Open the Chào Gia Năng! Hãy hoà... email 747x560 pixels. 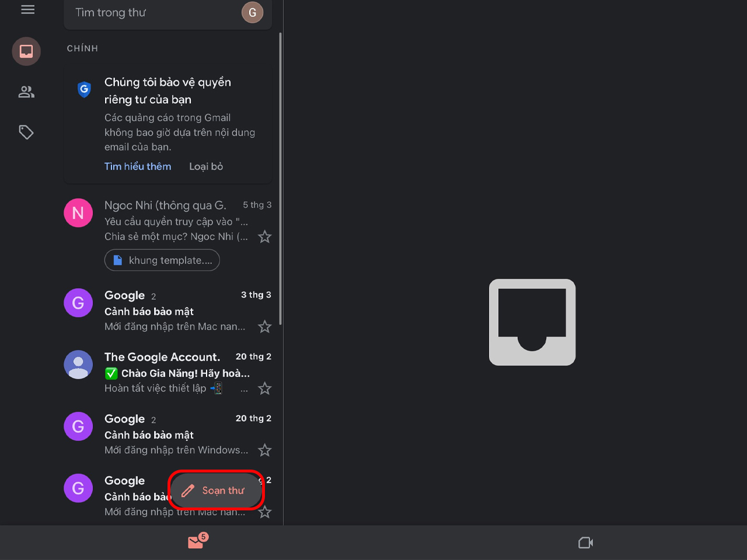[x=167, y=372]
